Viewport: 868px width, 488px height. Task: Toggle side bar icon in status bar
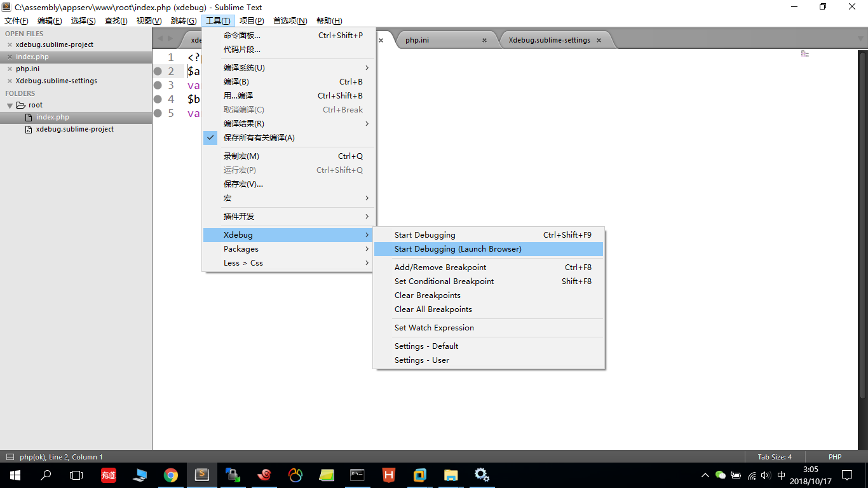coord(10,457)
